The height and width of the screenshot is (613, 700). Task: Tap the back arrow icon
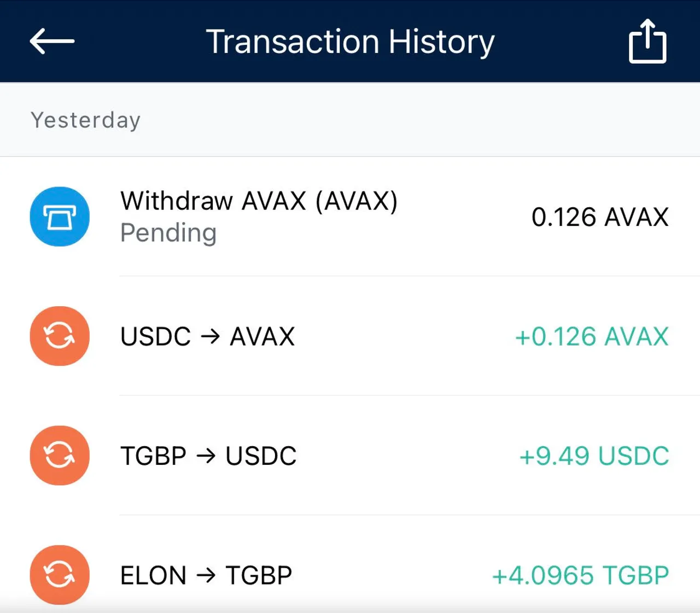coord(52,41)
